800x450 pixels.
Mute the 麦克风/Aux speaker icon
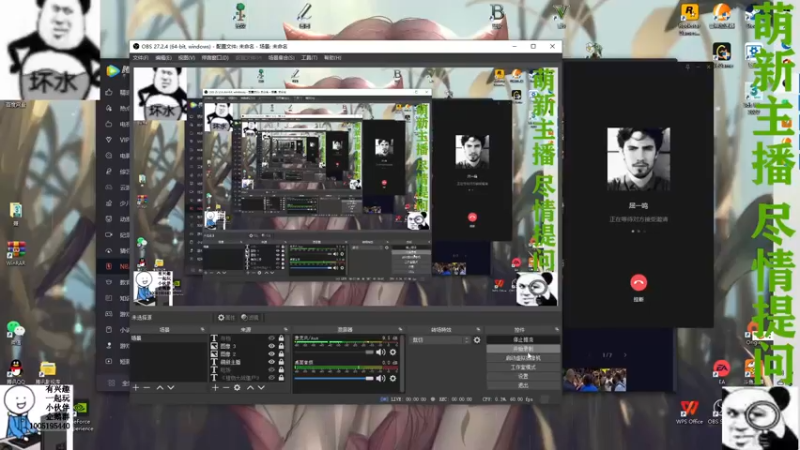click(381, 352)
